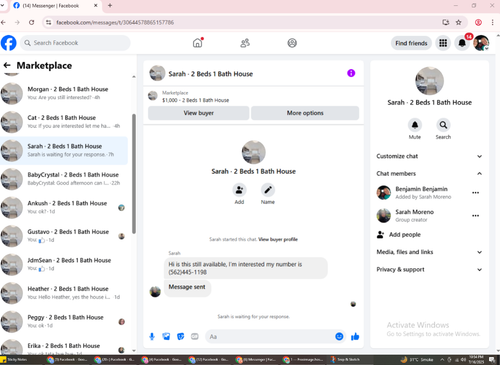Open the purple conversation info icon
Image resolution: width=500 pixels, height=365 pixels.
click(351, 73)
